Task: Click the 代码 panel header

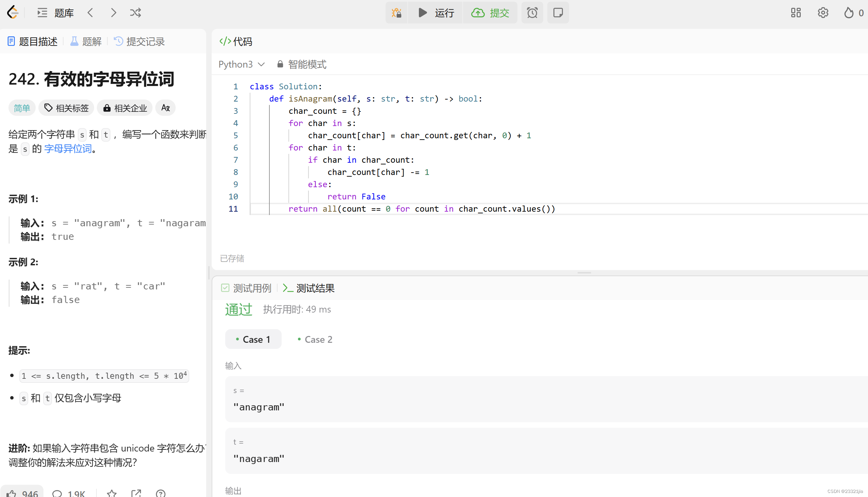Action: pyautogui.click(x=236, y=41)
